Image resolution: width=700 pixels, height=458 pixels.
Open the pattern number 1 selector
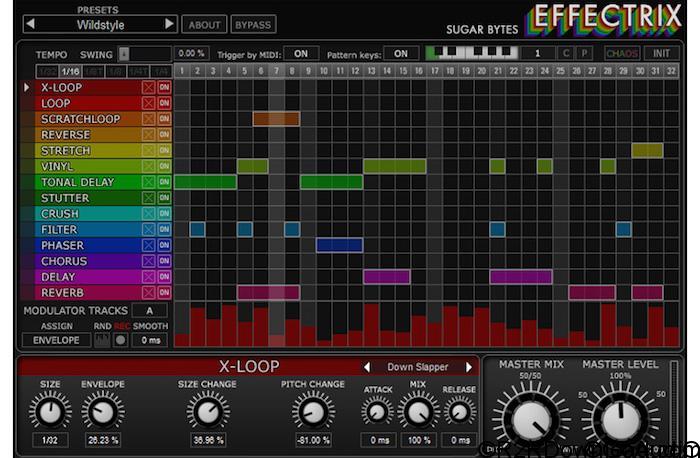pos(538,54)
